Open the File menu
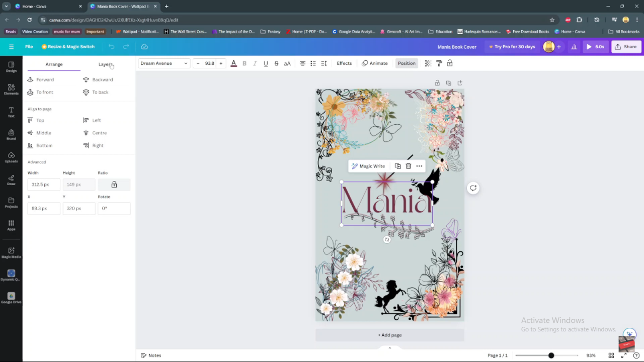 pyautogui.click(x=29, y=47)
